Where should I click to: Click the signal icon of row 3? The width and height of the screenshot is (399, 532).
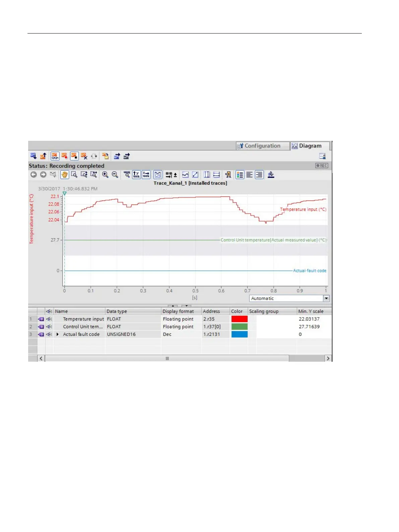tap(41, 334)
